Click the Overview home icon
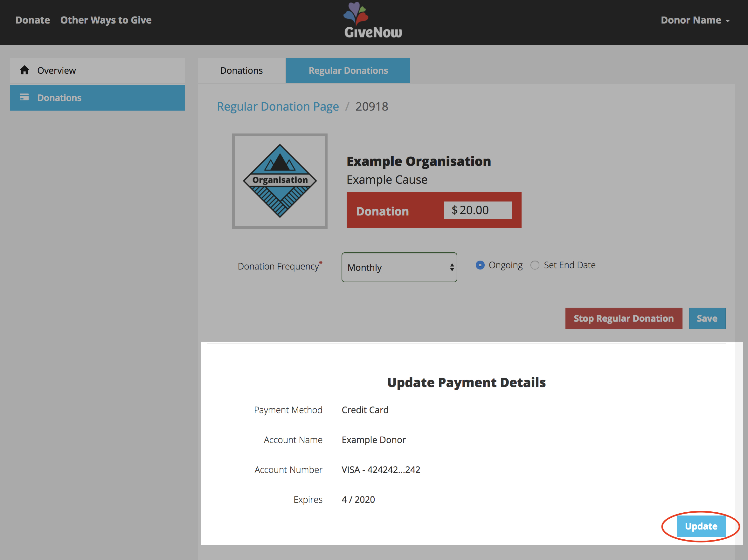 pyautogui.click(x=24, y=70)
